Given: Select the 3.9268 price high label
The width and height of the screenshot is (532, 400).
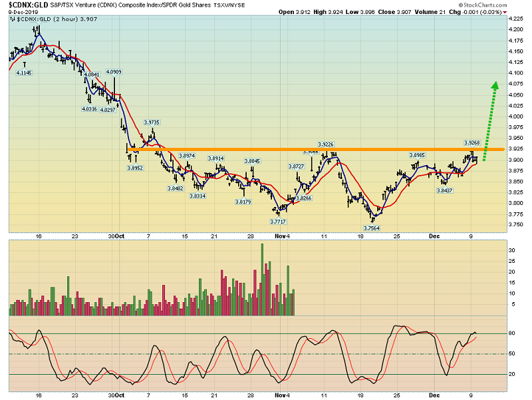Looking at the screenshot, I should click(x=471, y=142).
